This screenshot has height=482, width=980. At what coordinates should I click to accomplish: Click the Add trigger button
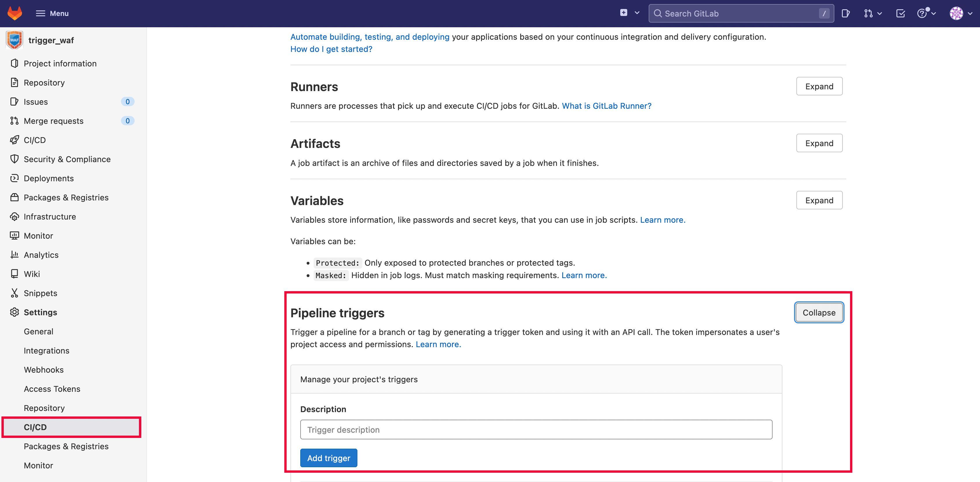pos(328,458)
